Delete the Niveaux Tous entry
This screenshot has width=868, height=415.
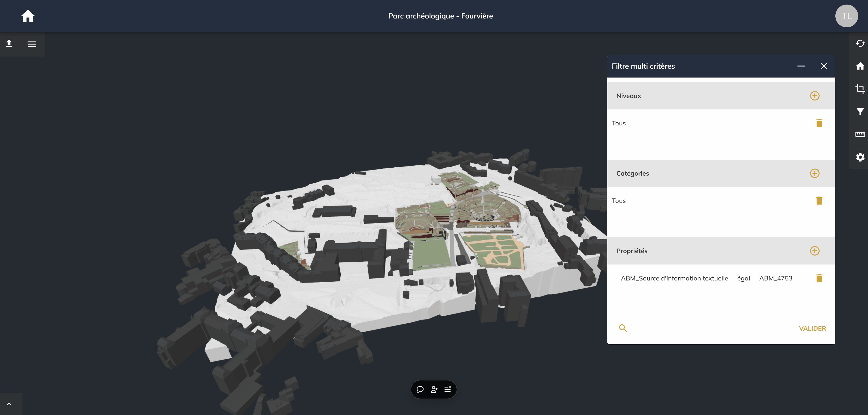[819, 123]
